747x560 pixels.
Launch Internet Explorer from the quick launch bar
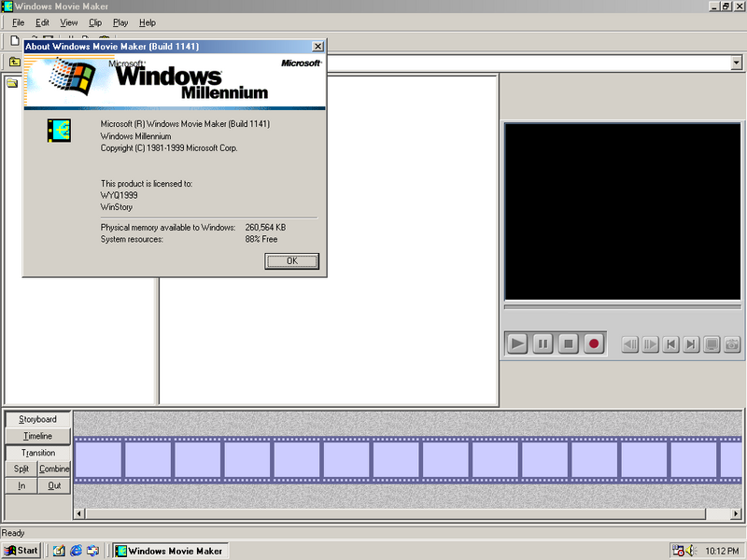(x=76, y=551)
